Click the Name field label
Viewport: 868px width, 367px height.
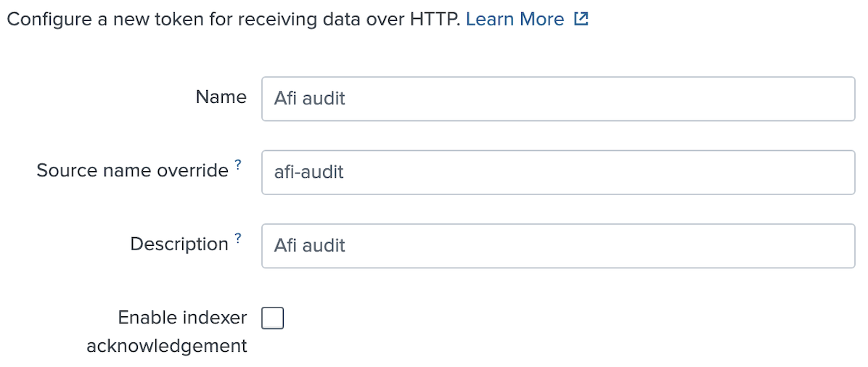point(221,97)
